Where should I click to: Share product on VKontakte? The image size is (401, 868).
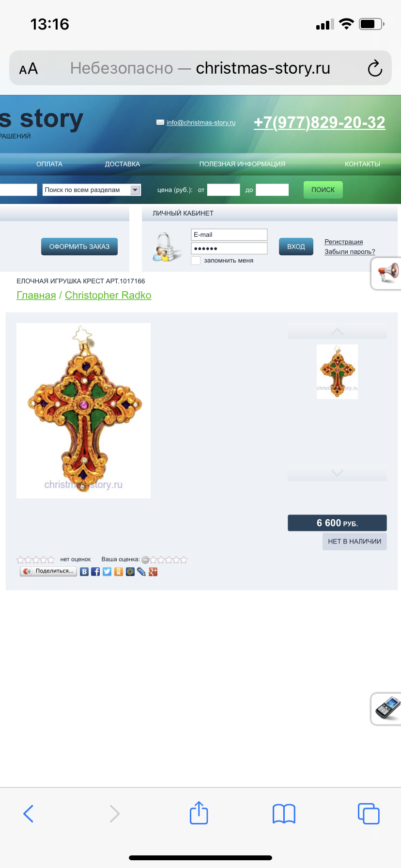pyautogui.click(x=84, y=572)
